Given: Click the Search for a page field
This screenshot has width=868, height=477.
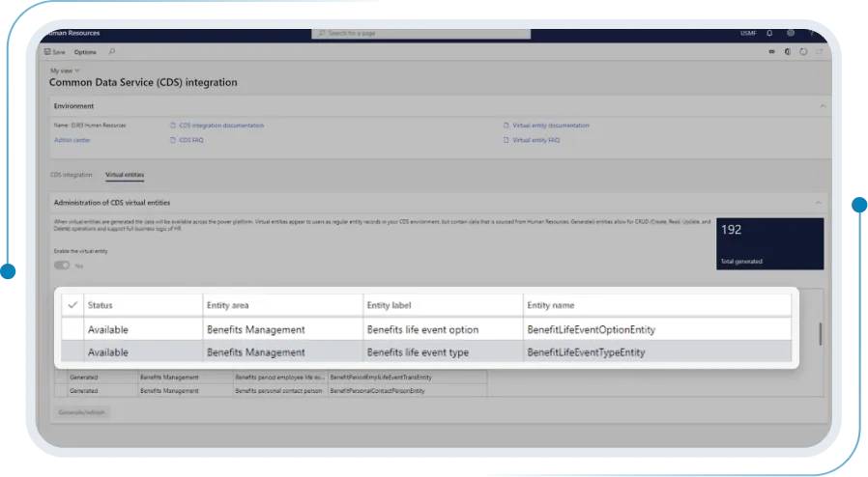Looking at the screenshot, I should tap(421, 33).
